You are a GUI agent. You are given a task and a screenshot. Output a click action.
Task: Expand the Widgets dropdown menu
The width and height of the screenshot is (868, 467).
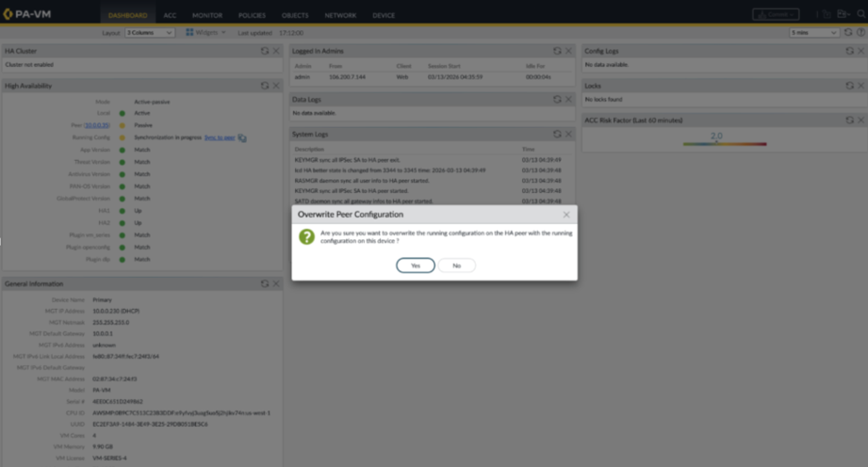click(205, 32)
